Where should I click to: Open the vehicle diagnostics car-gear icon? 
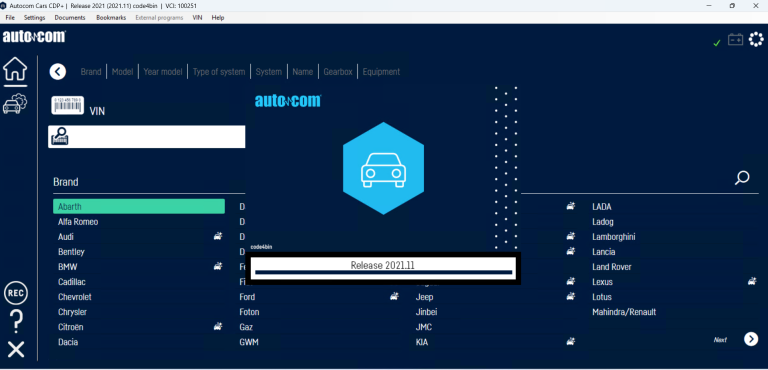[15, 103]
